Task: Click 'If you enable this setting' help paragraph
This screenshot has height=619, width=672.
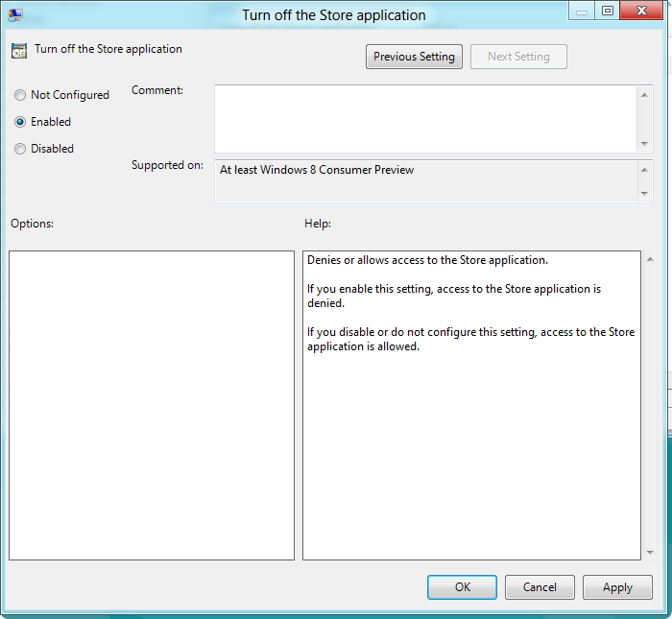Action: (x=454, y=296)
